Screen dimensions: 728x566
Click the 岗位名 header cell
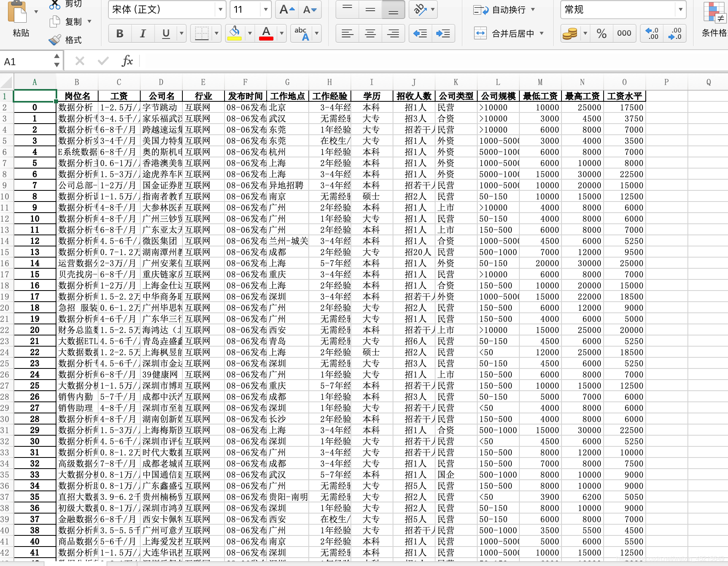(x=77, y=96)
